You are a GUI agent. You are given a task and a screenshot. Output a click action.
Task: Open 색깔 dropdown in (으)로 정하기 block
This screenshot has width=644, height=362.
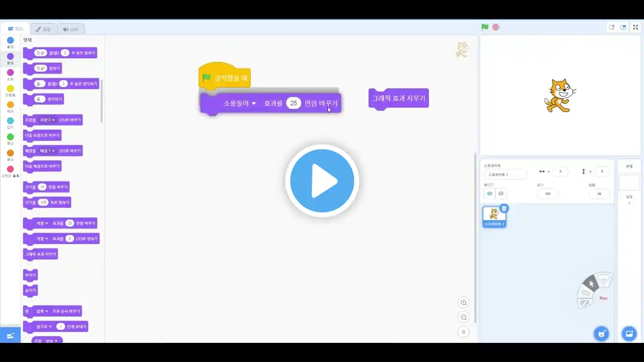(42, 238)
